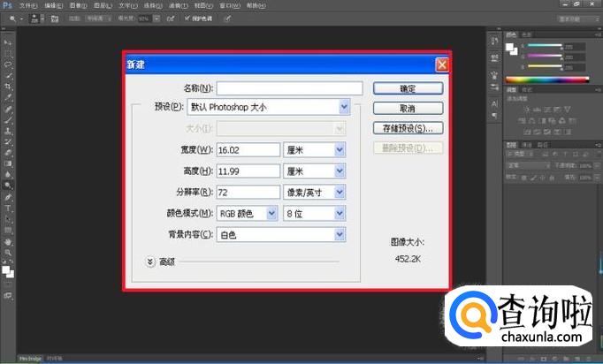Select the Eyedropper tool

8,98
